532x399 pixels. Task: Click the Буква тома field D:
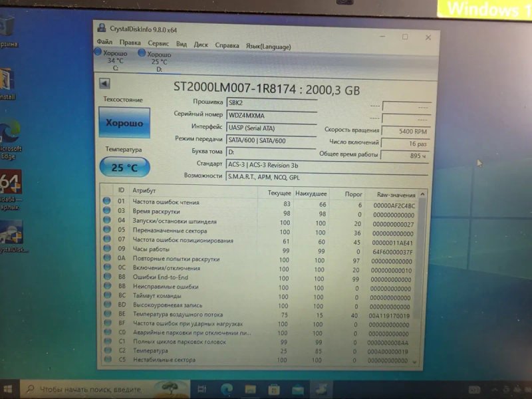(x=271, y=152)
